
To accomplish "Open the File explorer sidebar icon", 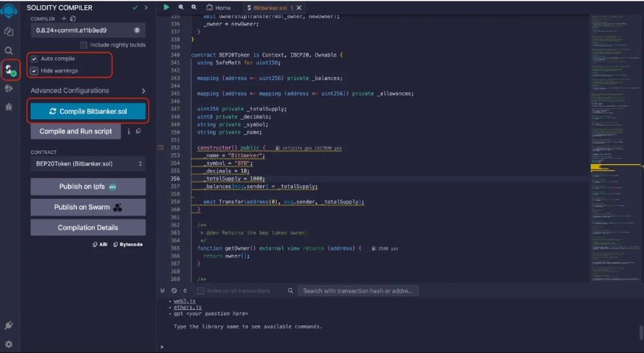I will (9, 32).
